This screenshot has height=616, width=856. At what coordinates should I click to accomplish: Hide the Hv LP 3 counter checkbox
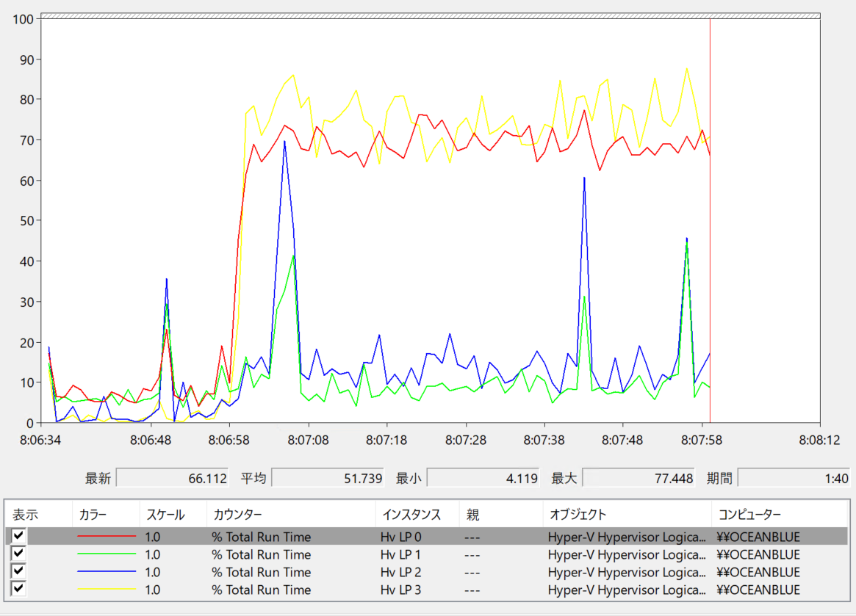(x=18, y=590)
